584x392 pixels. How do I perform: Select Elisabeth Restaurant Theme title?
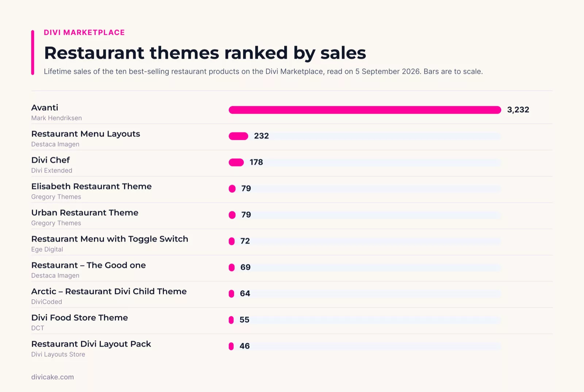(x=91, y=187)
